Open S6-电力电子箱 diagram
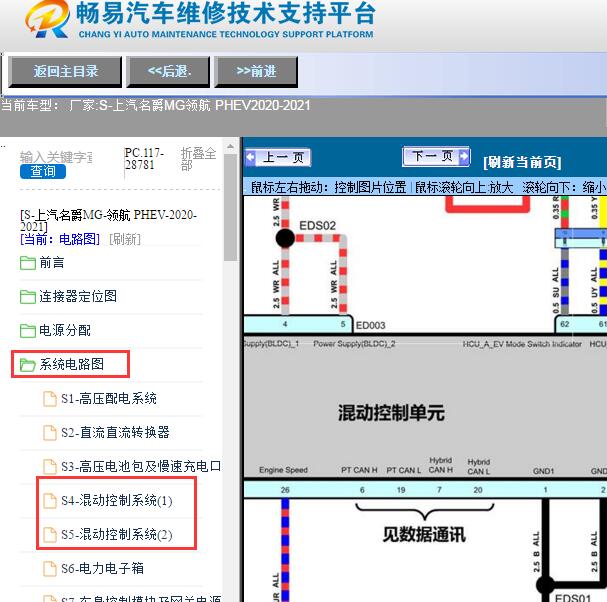The width and height of the screenshot is (607, 602). tap(102, 569)
